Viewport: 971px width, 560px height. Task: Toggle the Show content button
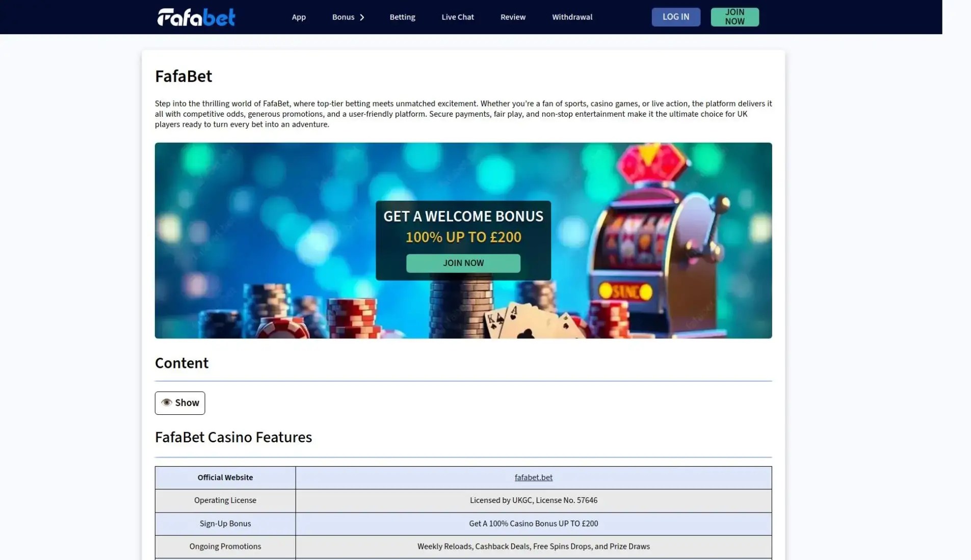point(180,403)
